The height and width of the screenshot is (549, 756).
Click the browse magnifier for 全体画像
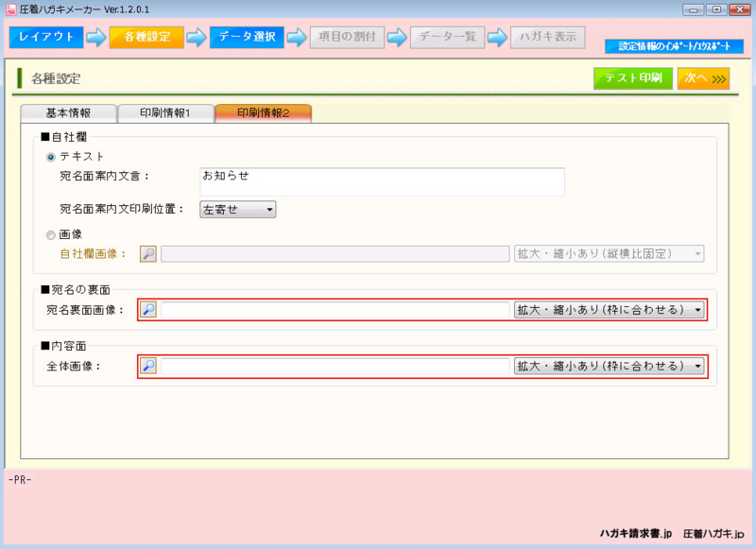(x=148, y=366)
